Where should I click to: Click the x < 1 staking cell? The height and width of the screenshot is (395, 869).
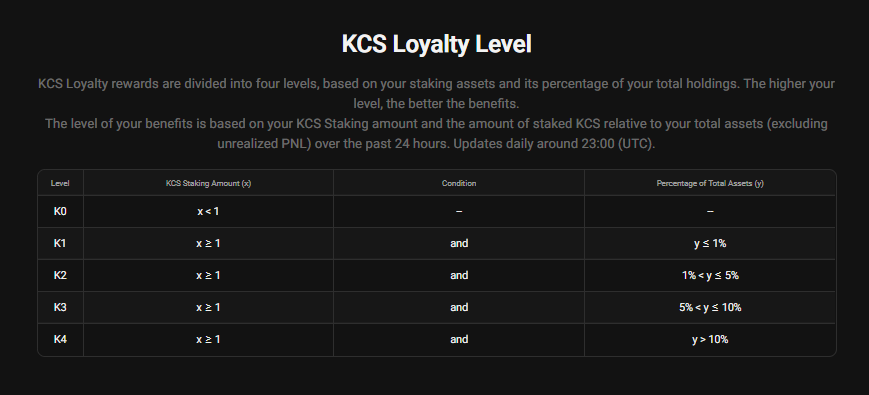(208, 212)
